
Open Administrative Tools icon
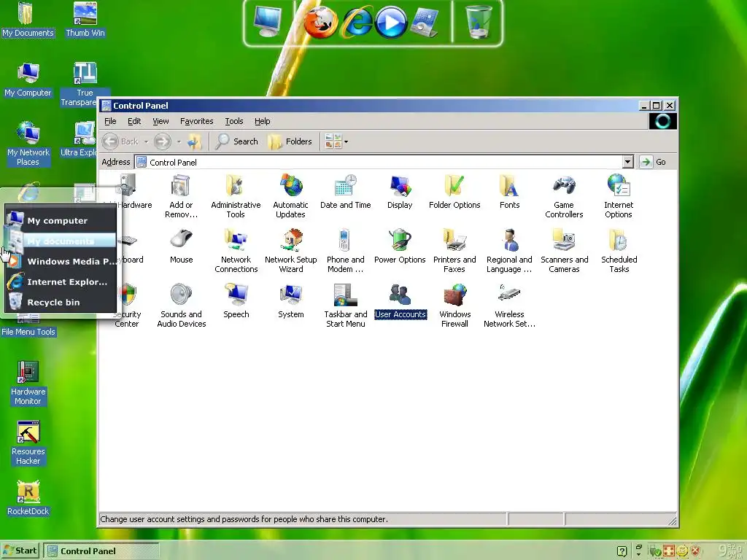tap(236, 196)
